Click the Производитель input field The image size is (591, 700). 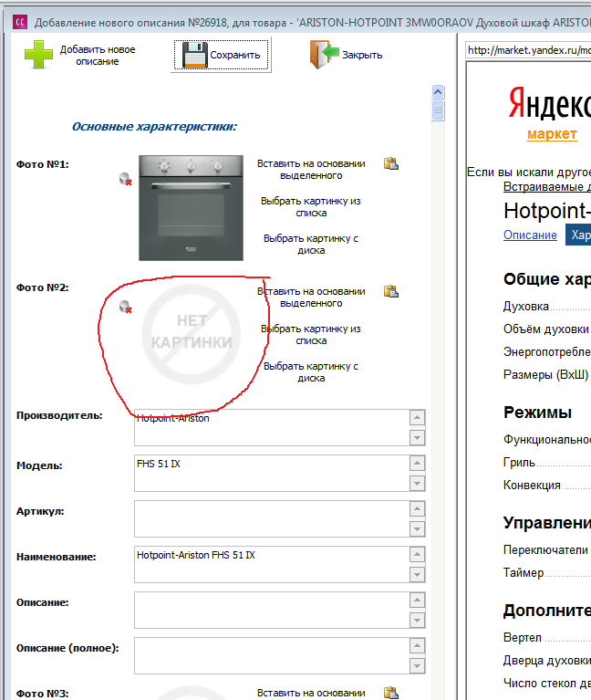tap(272, 428)
